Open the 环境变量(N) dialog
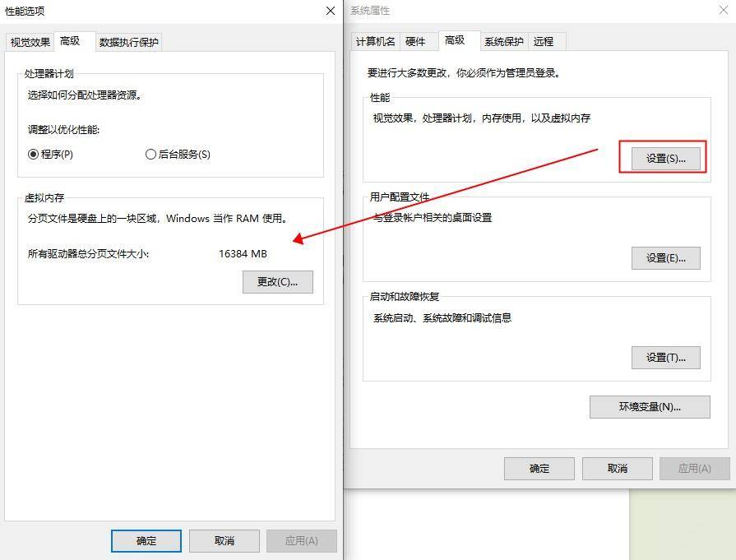The height and width of the screenshot is (560, 736). [650, 406]
